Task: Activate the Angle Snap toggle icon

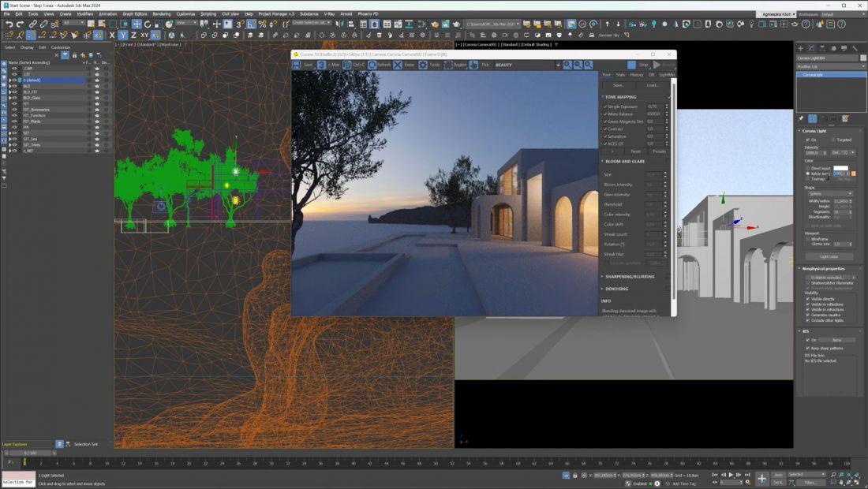Action: 251,24
